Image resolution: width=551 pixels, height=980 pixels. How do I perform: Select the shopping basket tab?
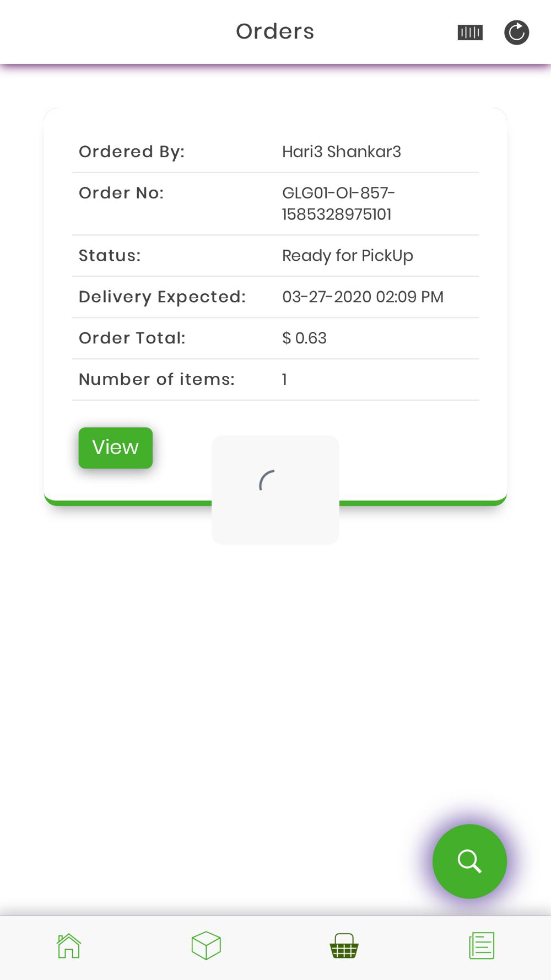(344, 946)
